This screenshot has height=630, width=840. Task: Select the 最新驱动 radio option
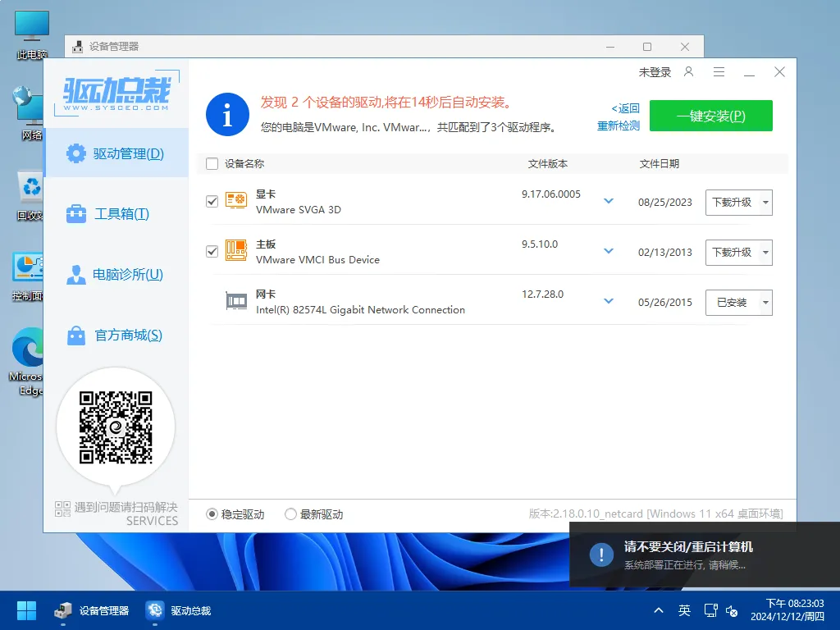pos(290,514)
